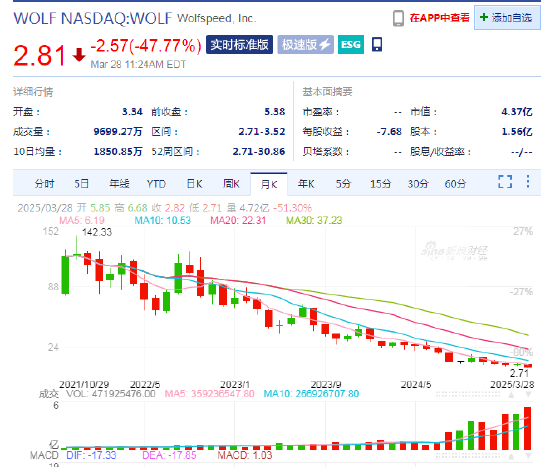Click the current price 2.81
The image size is (550, 467).
point(39,55)
